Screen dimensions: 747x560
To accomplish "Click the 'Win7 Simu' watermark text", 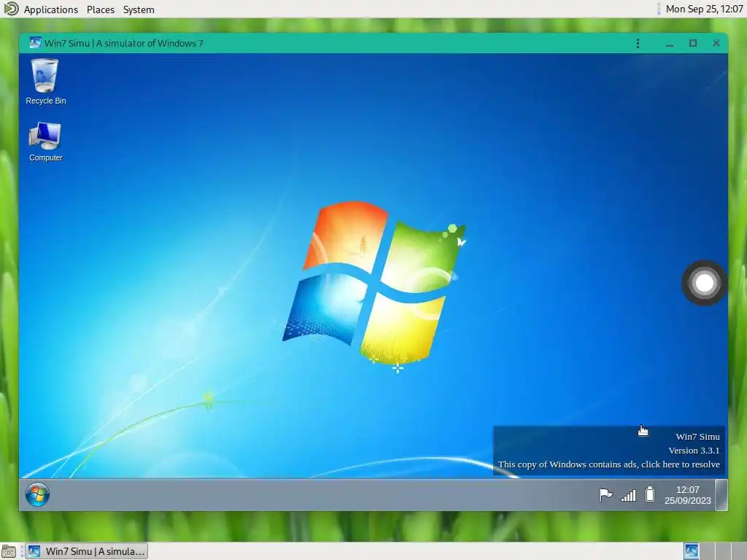I will click(x=697, y=437).
